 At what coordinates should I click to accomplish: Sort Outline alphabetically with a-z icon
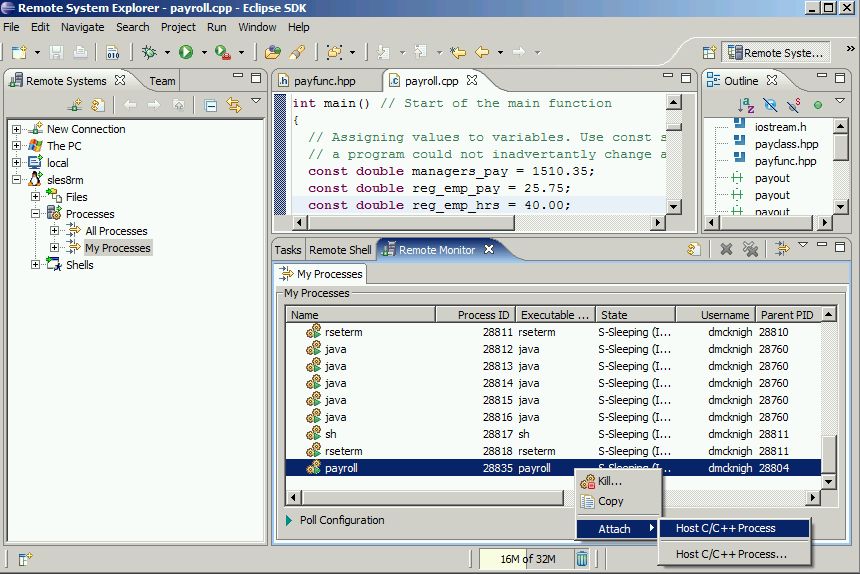coord(746,104)
